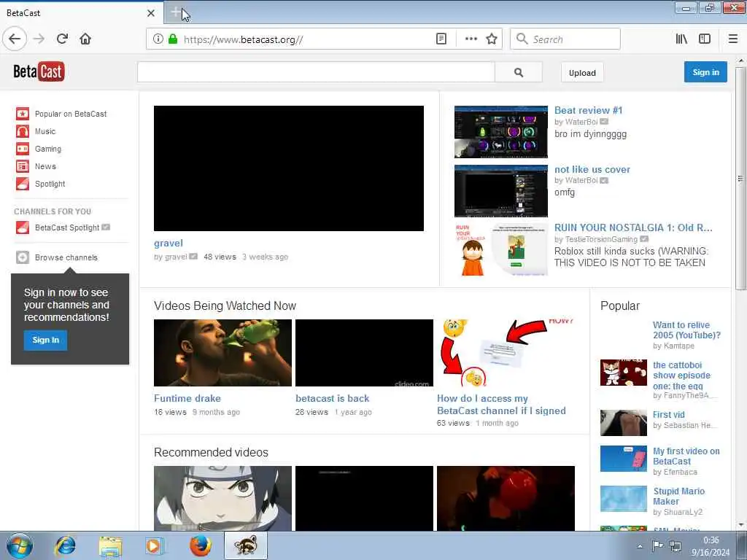Open Stupid Mario Maker link

(679, 496)
